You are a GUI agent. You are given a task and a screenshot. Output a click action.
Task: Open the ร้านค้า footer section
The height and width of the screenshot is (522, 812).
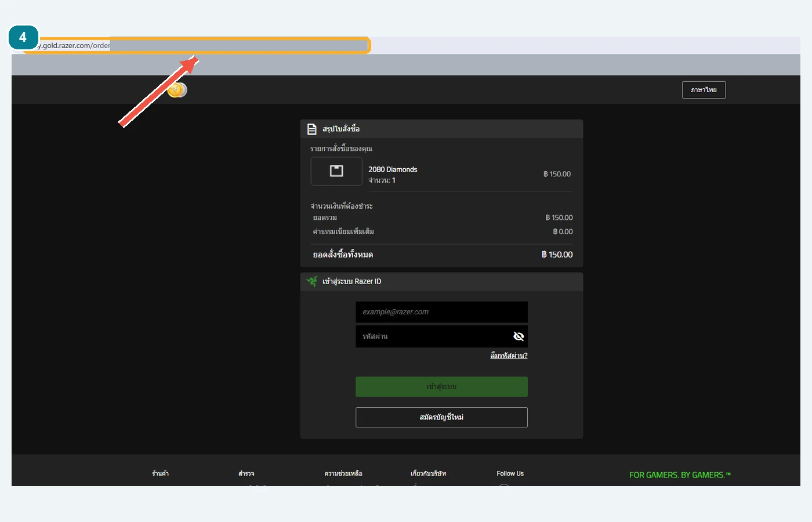(x=160, y=474)
